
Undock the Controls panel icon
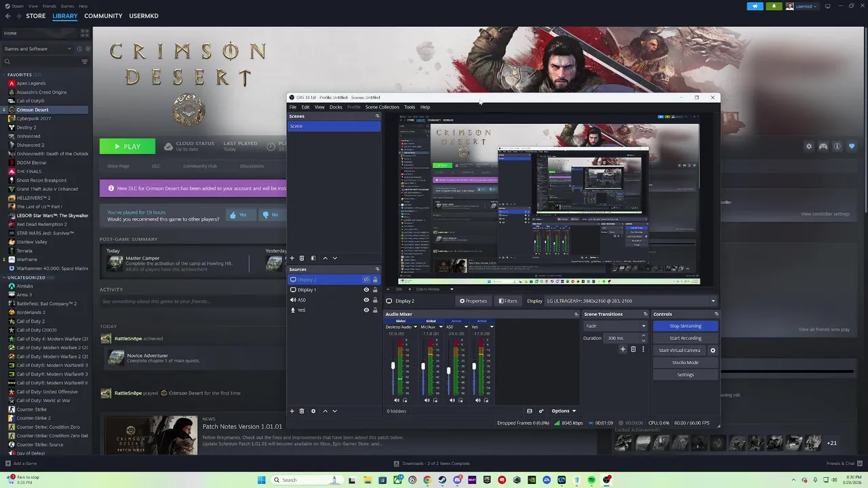[716, 314]
